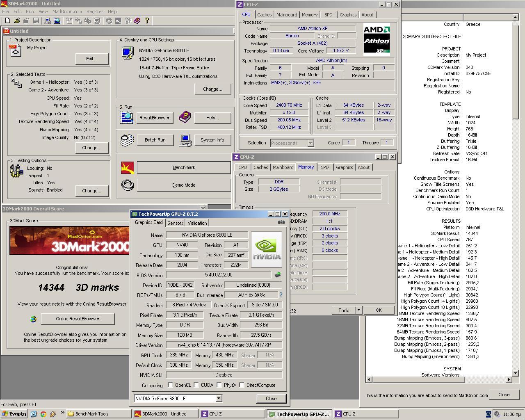Click the BenchMark Tools taskbar button
Viewport: 525px width, 420px height.
pyautogui.click(x=98, y=414)
